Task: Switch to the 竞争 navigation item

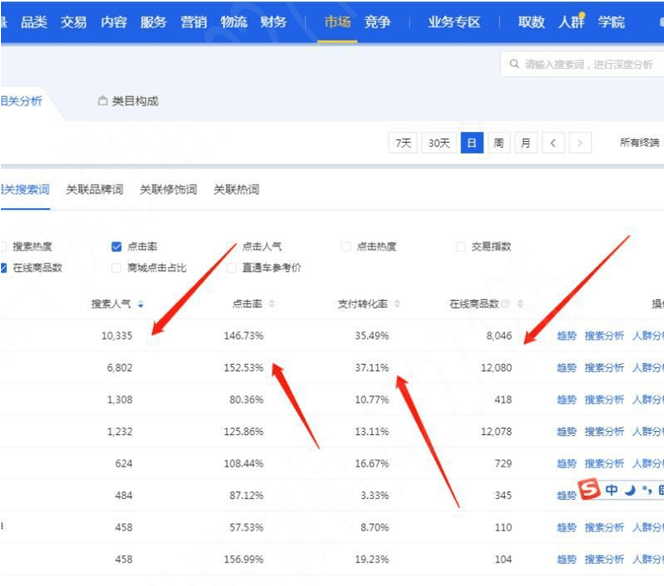Action: pos(377,22)
